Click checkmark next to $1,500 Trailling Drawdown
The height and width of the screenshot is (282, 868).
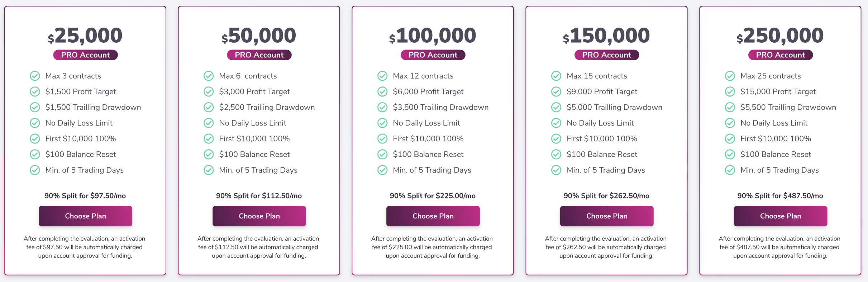coord(35,107)
